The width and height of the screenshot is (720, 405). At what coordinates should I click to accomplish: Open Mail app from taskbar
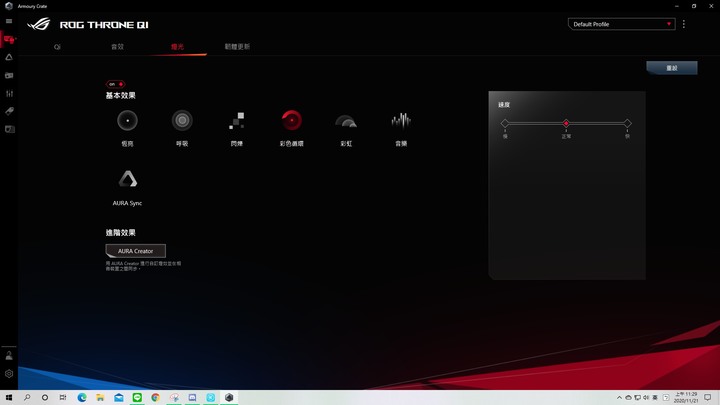118,397
